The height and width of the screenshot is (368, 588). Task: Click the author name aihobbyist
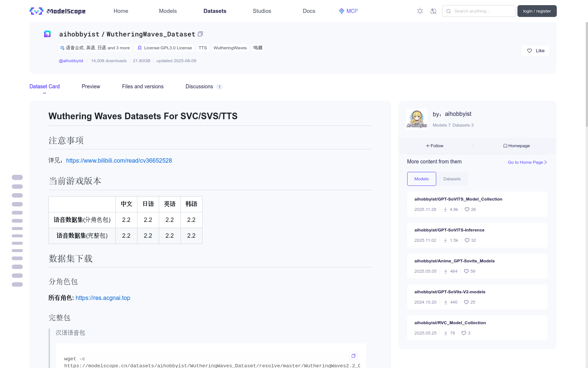coord(458,114)
